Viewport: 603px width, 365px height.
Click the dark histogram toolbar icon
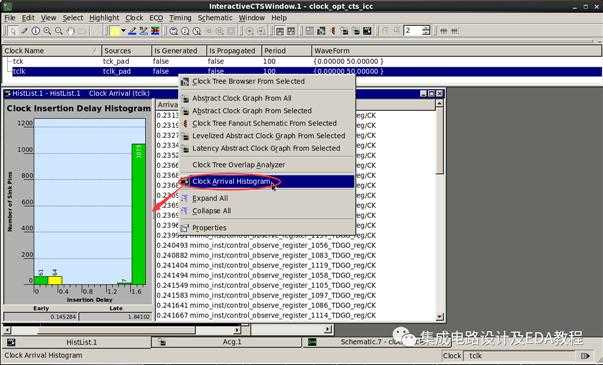click(367, 31)
